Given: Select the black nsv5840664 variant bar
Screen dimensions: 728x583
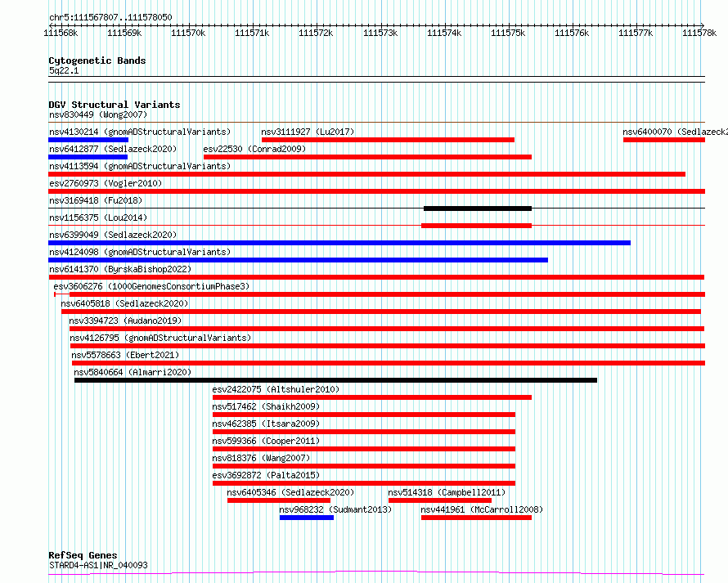Looking at the screenshot, I should (x=335, y=380).
